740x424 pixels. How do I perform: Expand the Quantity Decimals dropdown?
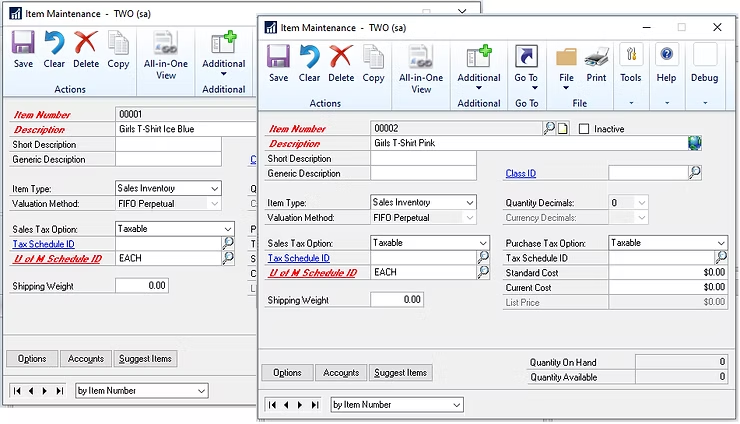click(642, 203)
